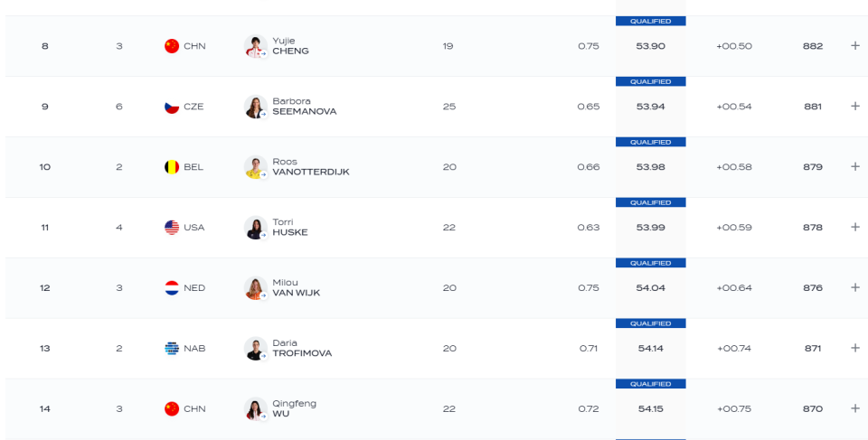Viewport: 868px width, 440px height.
Task: Click the NAB neutral athletes icon
Action: pyautogui.click(x=172, y=348)
